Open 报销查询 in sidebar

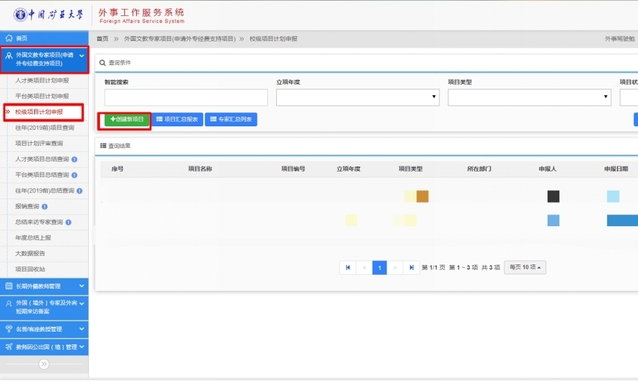[x=27, y=206]
